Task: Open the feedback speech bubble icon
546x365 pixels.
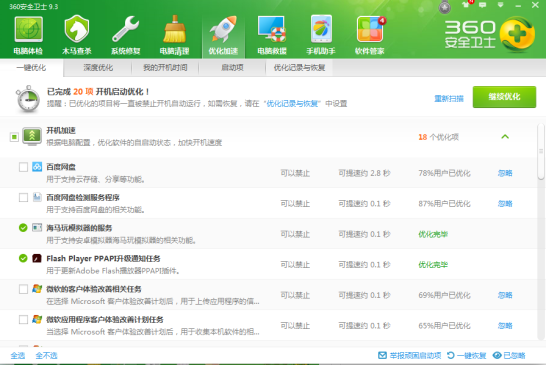Action: (x=483, y=5)
